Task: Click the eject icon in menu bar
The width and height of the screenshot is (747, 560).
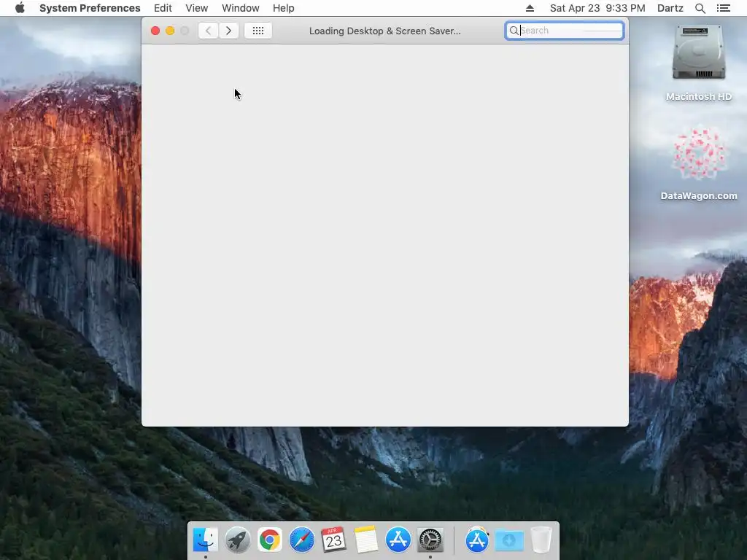Action: click(x=530, y=8)
